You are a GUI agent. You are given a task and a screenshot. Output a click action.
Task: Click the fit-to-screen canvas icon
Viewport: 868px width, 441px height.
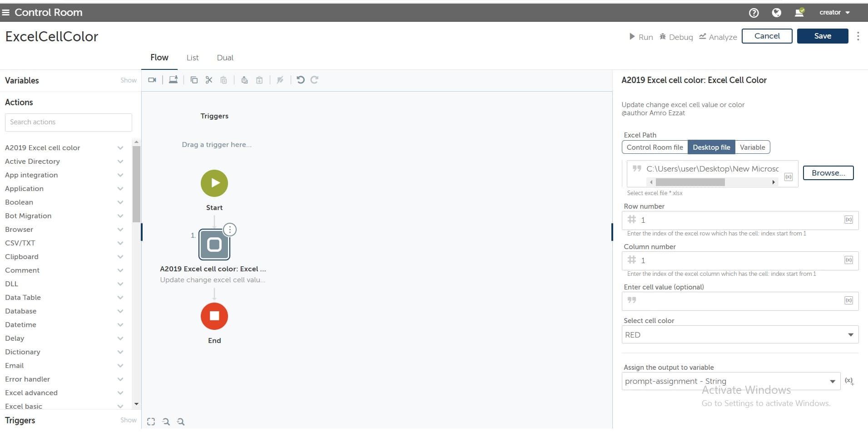pyautogui.click(x=151, y=421)
